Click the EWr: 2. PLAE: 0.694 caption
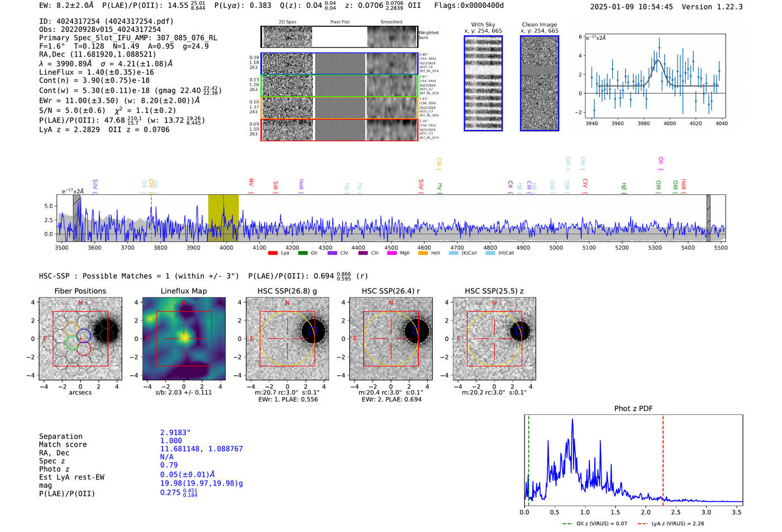 (x=391, y=400)
